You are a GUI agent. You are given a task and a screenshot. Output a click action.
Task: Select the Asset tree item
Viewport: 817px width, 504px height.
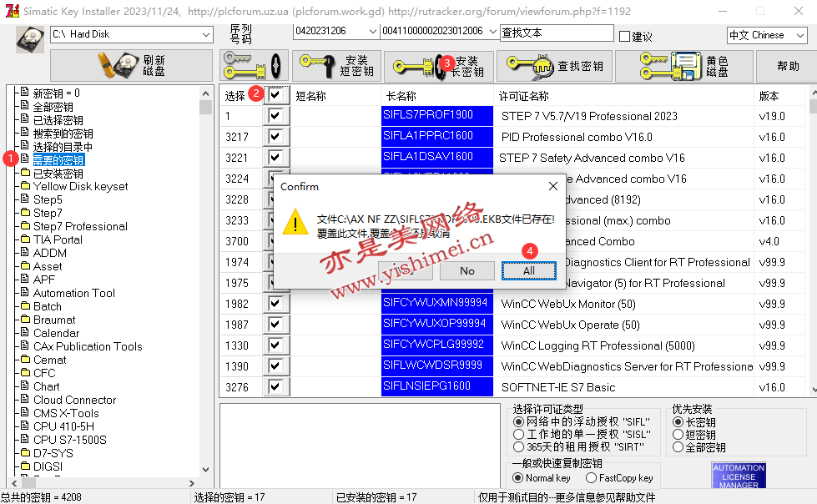click(48, 266)
